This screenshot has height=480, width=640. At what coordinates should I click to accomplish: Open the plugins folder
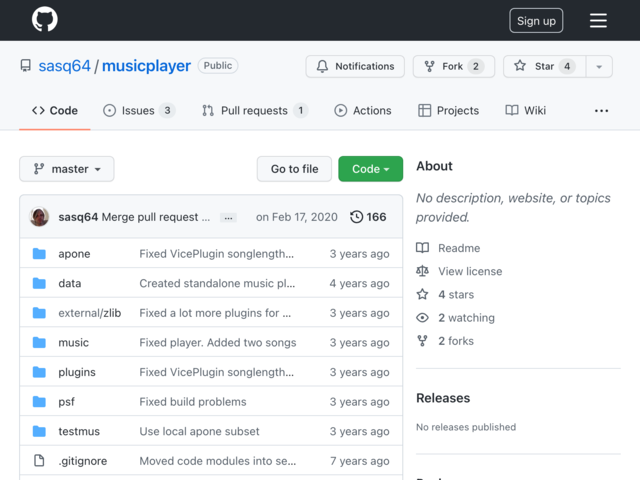pos(77,372)
